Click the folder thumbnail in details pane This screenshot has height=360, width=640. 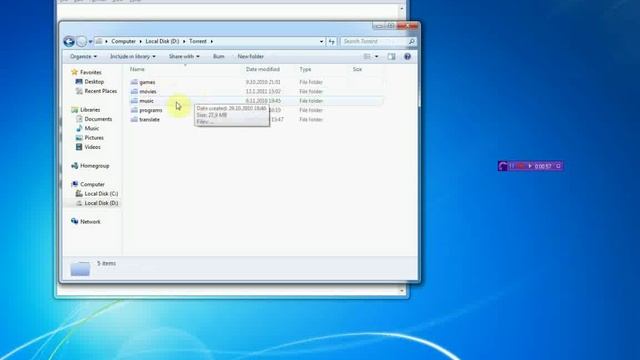(80, 269)
